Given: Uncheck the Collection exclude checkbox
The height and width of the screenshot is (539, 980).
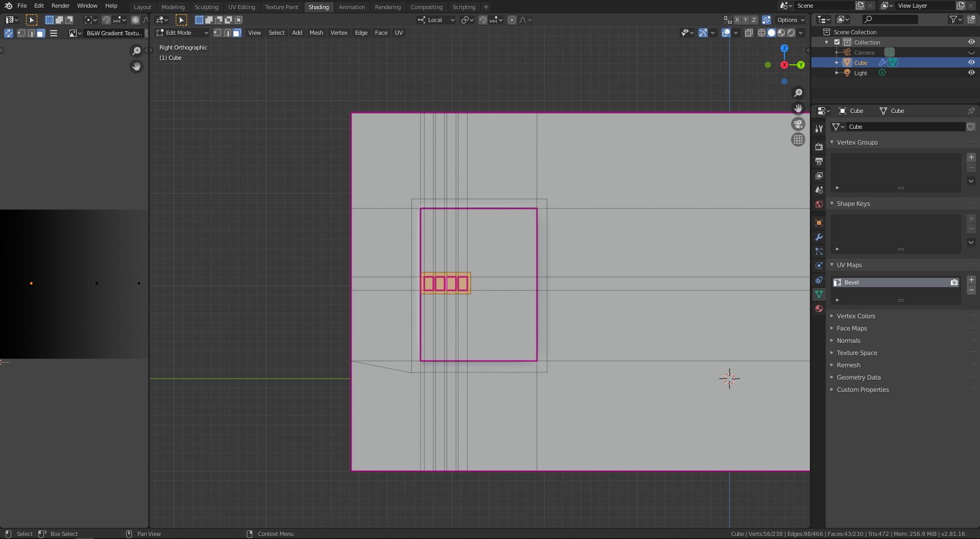Looking at the screenshot, I should (837, 42).
